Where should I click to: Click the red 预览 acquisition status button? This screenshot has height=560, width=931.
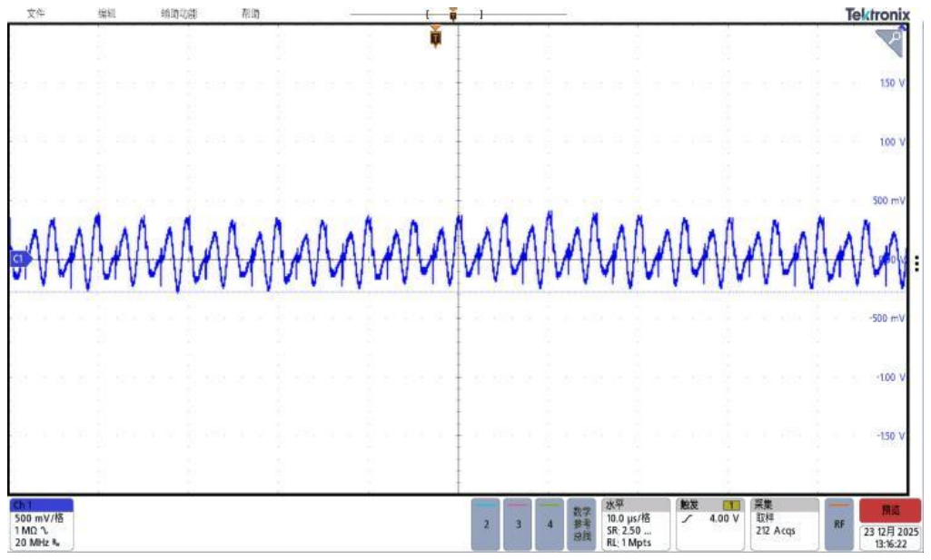click(891, 510)
